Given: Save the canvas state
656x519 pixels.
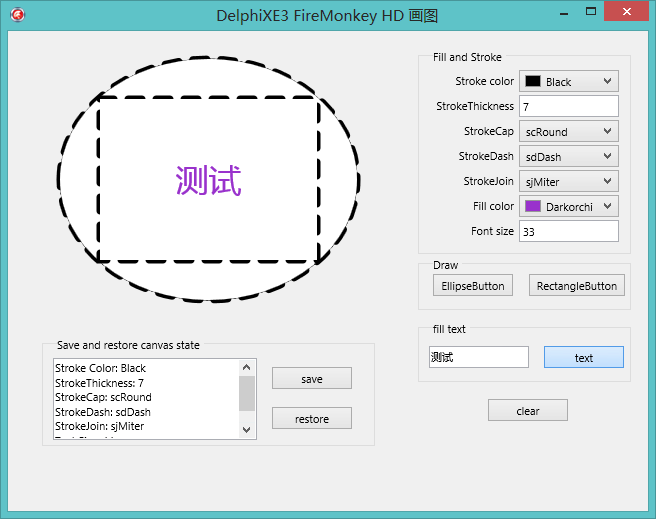Looking at the screenshot, I should [312, 378].
